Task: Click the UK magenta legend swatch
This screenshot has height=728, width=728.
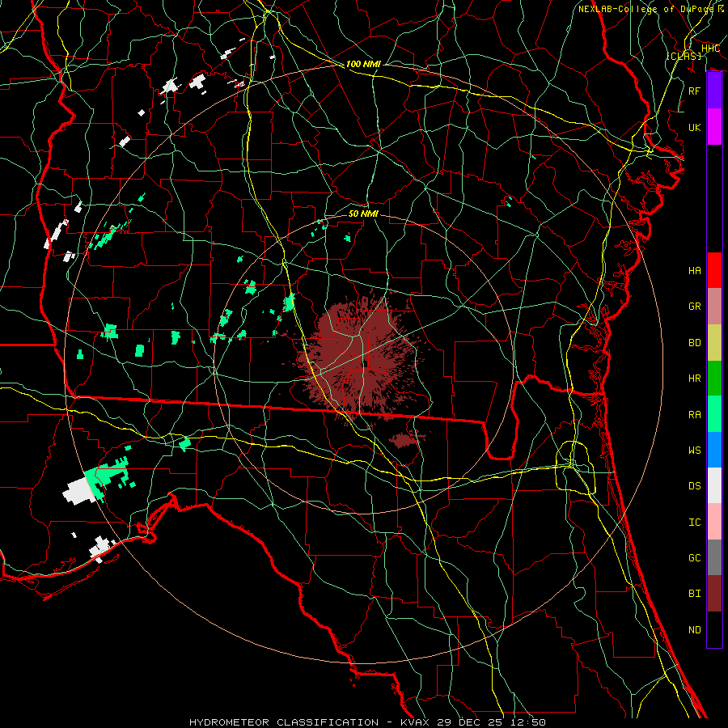Action: coord(714,127)
